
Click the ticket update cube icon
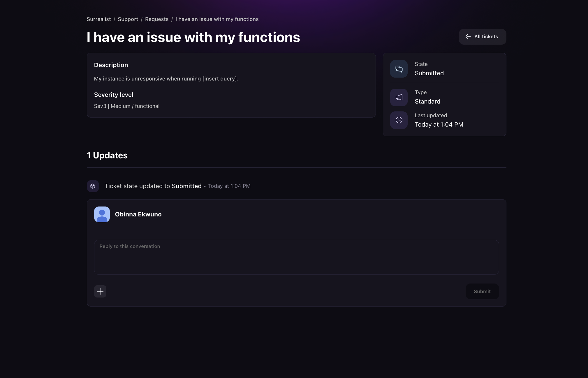point(93,186)
